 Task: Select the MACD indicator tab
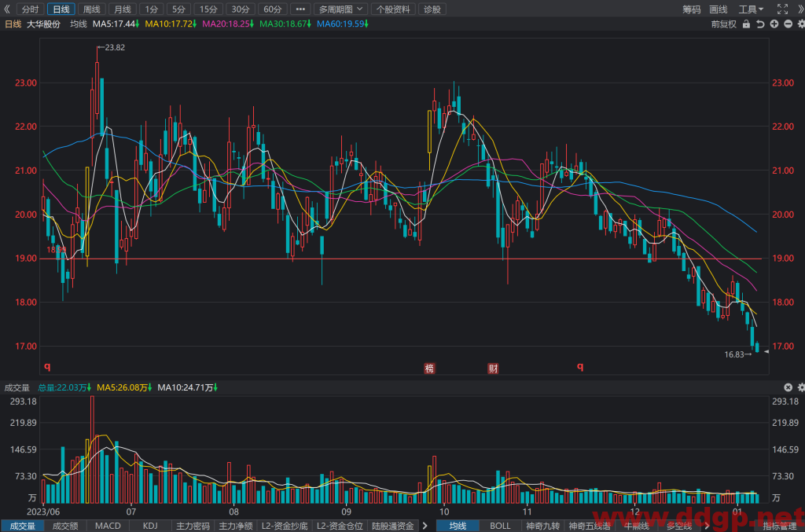pyautogui.click(x=108, y=526)
